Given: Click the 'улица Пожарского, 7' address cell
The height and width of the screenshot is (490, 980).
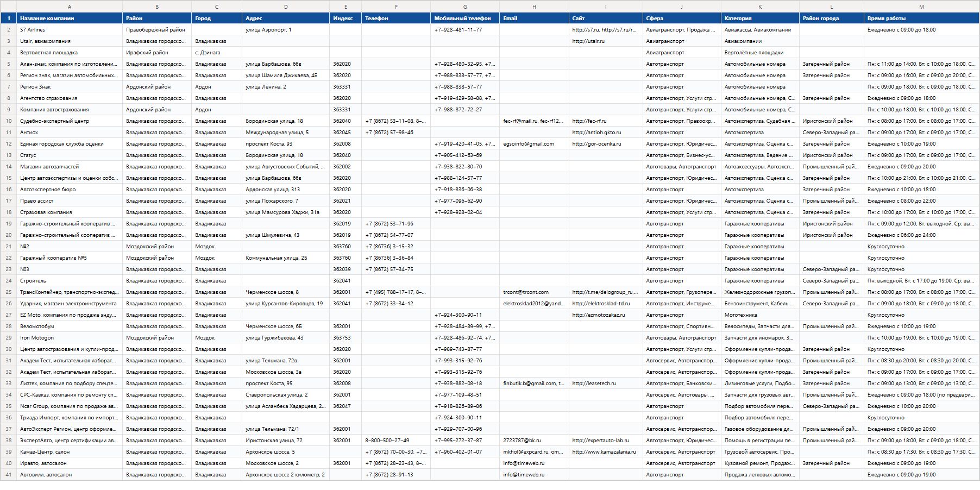Looking at the screenshot, I should pyautogui.click(x=286, y=201).
